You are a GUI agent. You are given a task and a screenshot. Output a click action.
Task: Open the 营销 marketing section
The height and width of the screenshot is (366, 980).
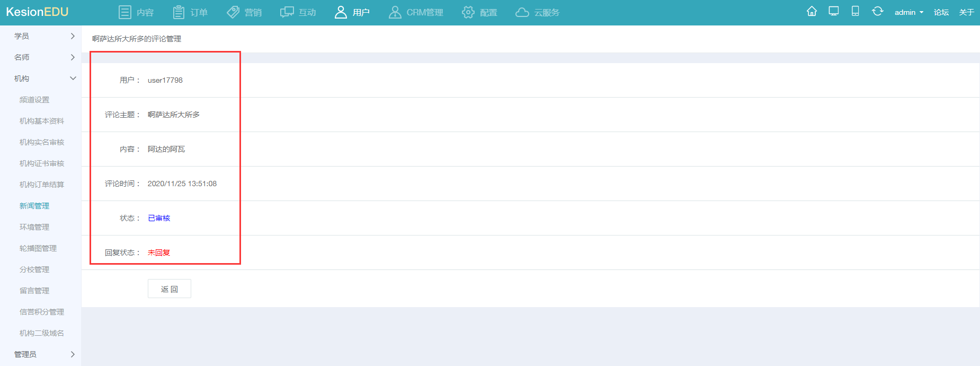(x=244, y=12)
